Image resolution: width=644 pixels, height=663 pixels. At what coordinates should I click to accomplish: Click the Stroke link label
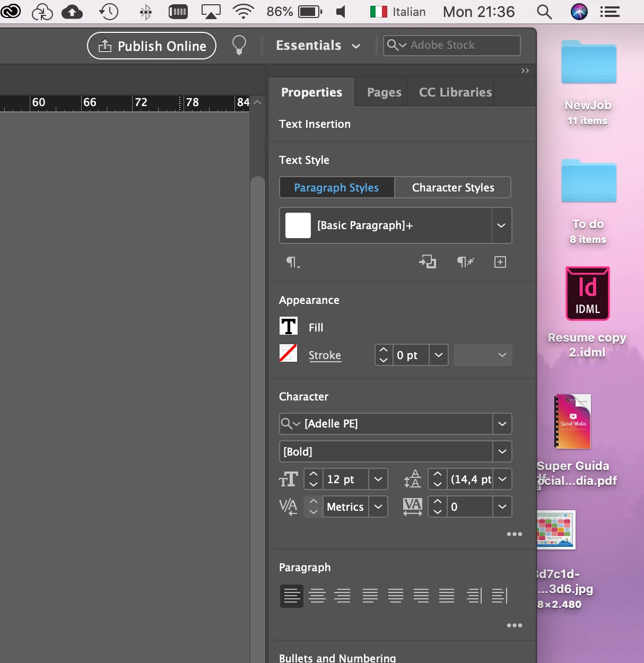pyautogui.click(x=325, y=355)
